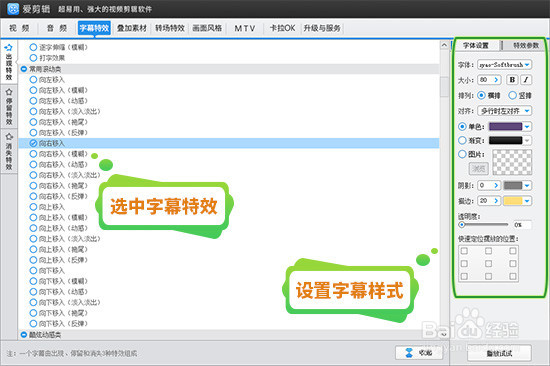Open the 叠加素材 tab
Image resolution: width=550 pixels, height=366 pixels.
[132, 28]
